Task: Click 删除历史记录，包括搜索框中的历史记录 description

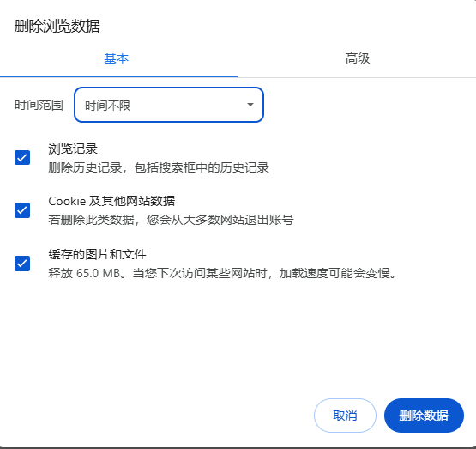Action: click(159, 167)
